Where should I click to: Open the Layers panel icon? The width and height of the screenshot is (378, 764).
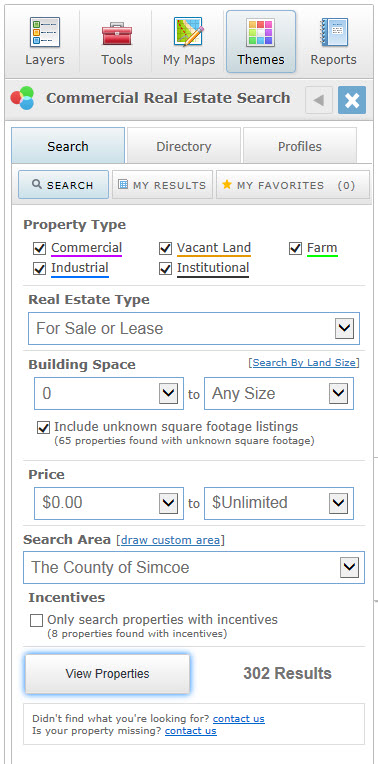pos(45,32)
